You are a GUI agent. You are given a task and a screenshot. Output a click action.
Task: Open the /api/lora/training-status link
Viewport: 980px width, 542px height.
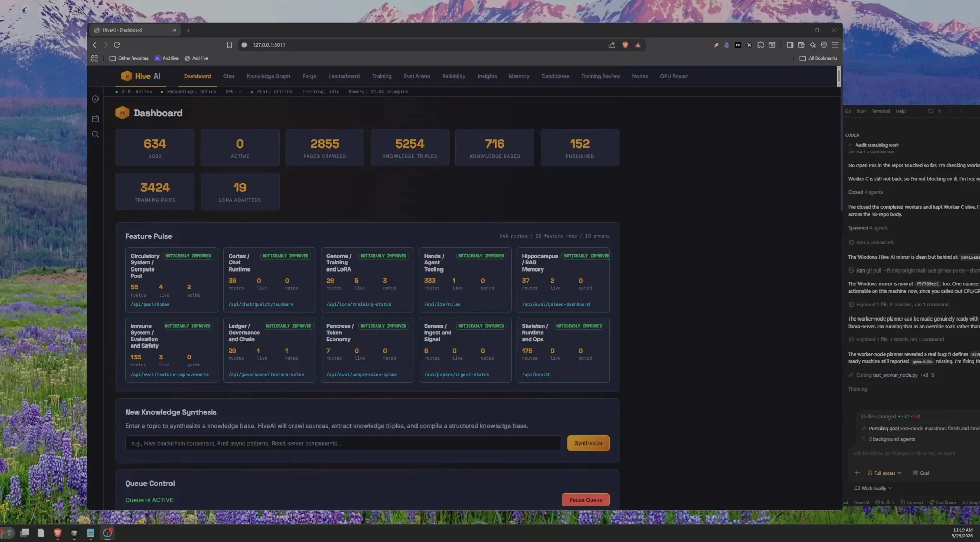[x=358, y=304]
